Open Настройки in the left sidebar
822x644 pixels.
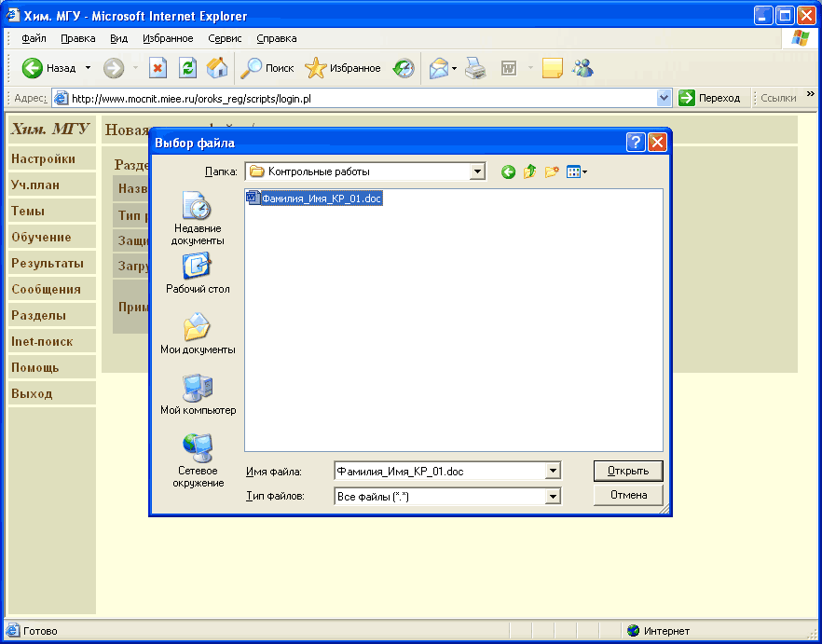click(x=52, y=158)
